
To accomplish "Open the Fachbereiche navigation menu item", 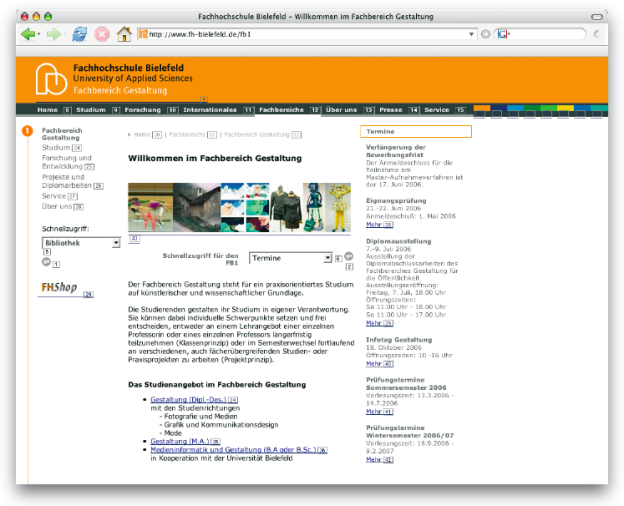I will [281, 110].
